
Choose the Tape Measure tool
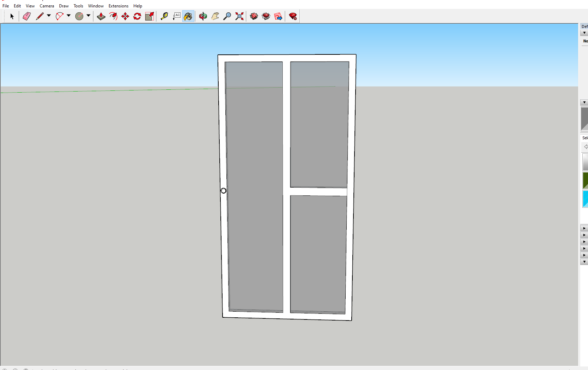(164, 16)
